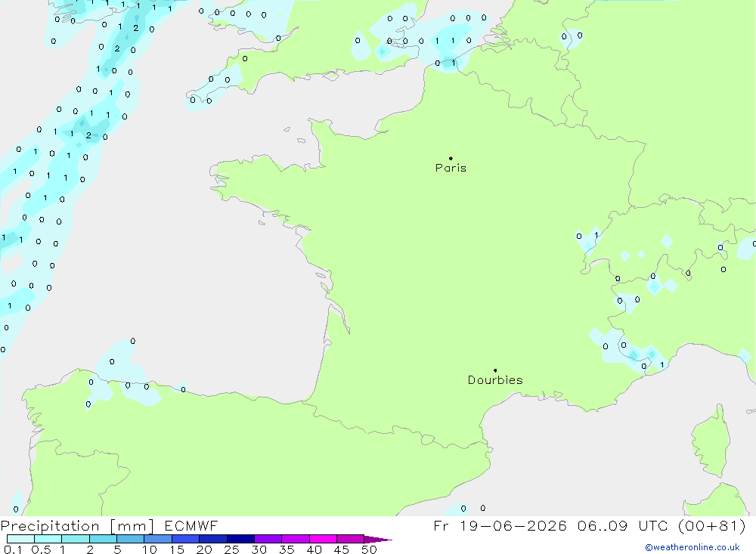This screenshot has width=756, height=554.
Task: Click the Paris city label
Action: (451, 168)
